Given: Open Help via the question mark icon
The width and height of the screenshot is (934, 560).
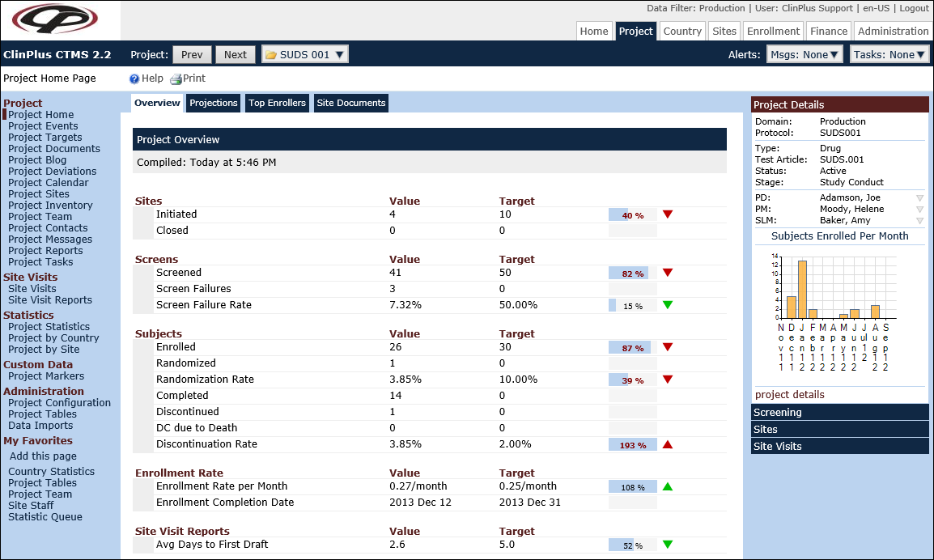Looking at the screenshot, I should pos(134,79).
